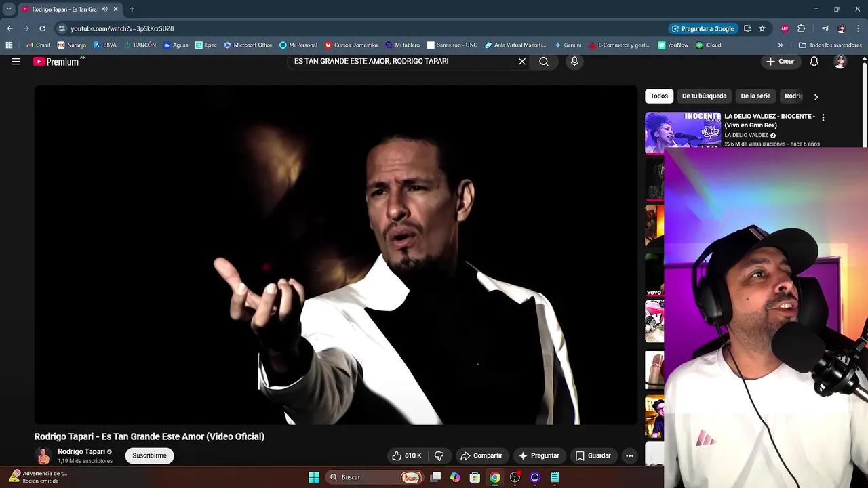Switch to Chrome taskbar icon
This screenshot has width=868, height=488.
(495, 477)
